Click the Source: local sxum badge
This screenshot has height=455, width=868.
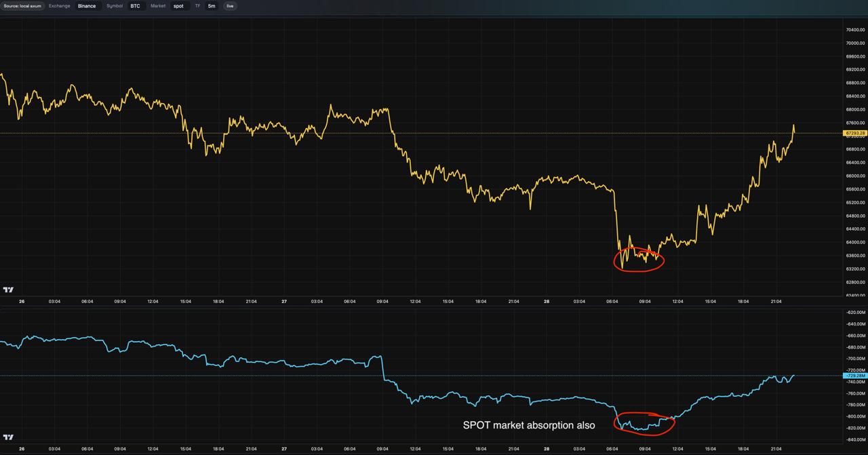[22, 5]
